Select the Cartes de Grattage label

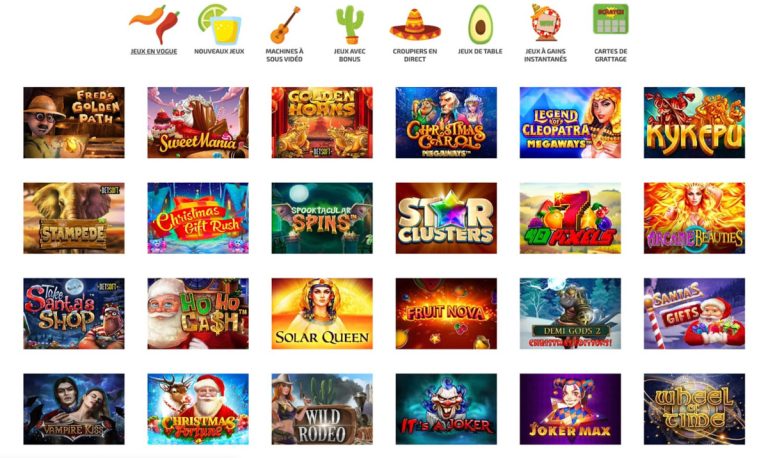point(611,55)
